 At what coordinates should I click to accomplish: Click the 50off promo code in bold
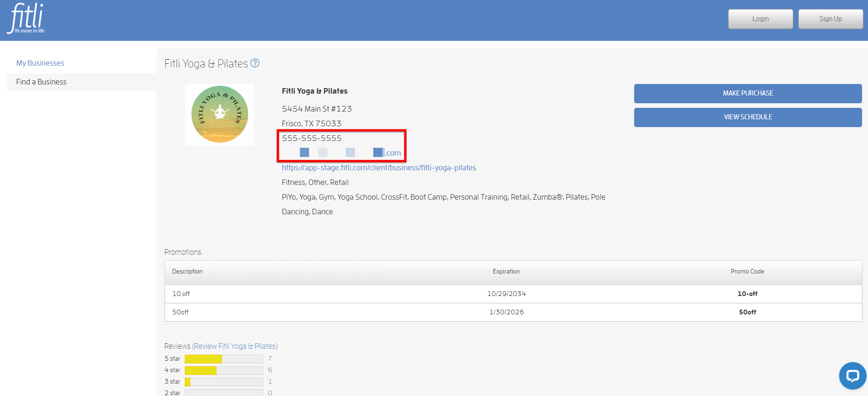747,312
